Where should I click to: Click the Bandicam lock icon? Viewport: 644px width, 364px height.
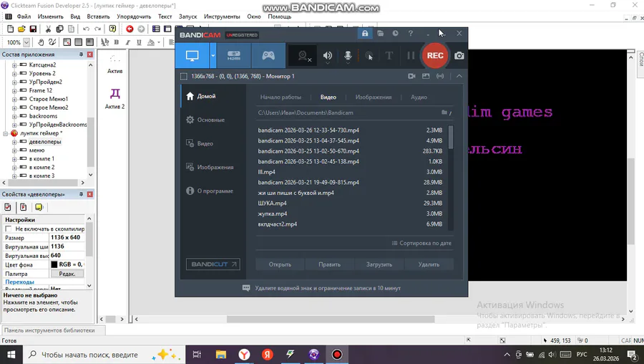point(365,34)
